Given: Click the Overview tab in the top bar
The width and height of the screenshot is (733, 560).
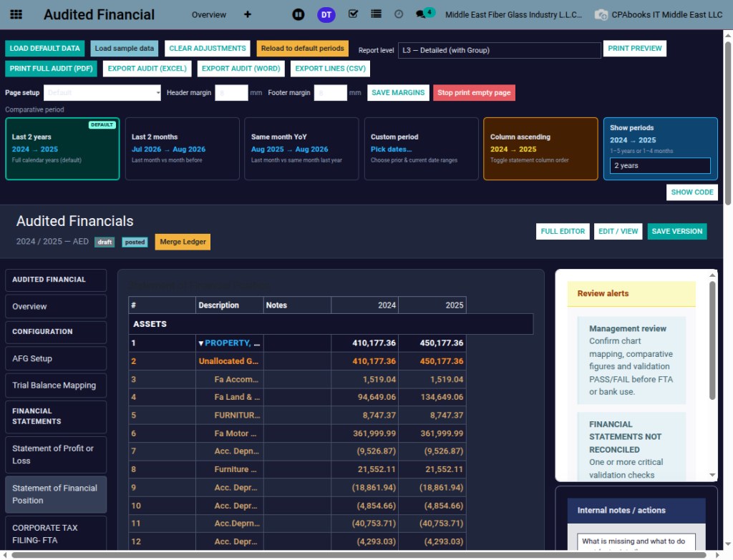Looking at the screenshot, I should tap(208, 14).
